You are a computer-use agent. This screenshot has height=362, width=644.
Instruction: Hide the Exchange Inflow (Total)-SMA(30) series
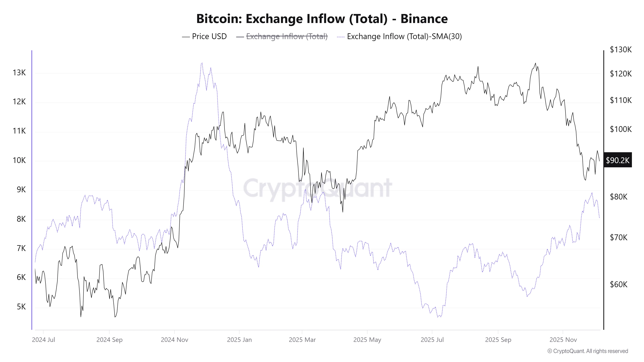coord(404,37)
